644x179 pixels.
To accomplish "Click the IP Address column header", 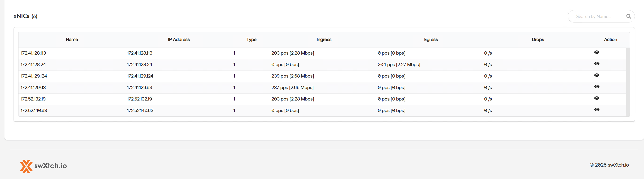I will (179, 40).
